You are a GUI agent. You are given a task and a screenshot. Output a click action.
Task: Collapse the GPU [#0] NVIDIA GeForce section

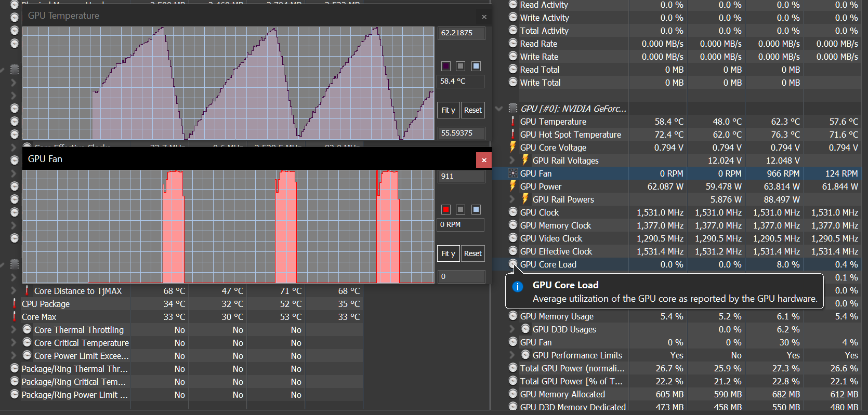tap(499, 109)
